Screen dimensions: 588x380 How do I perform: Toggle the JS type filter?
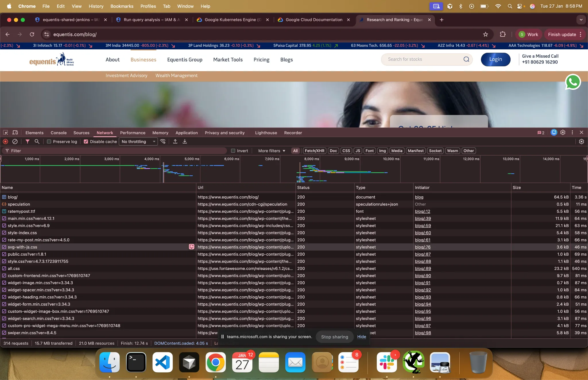358,151
